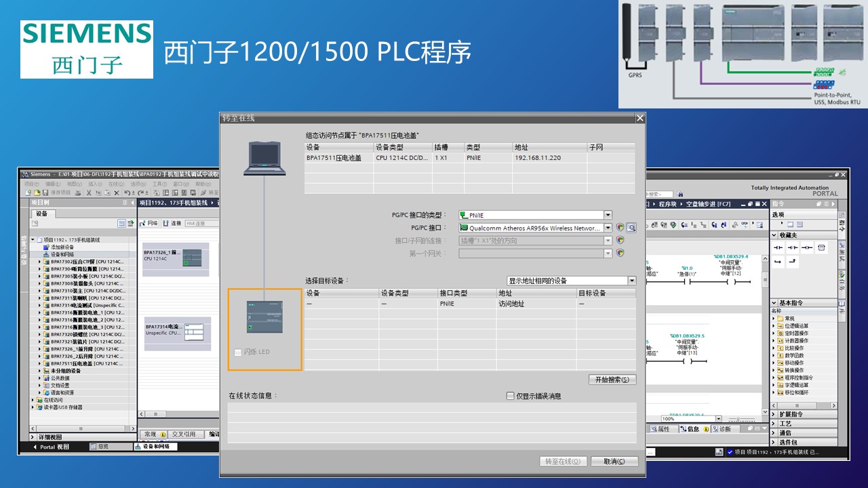Open Devices & networks in project tree
Screen dimensions: 868x488
point(62,255)
